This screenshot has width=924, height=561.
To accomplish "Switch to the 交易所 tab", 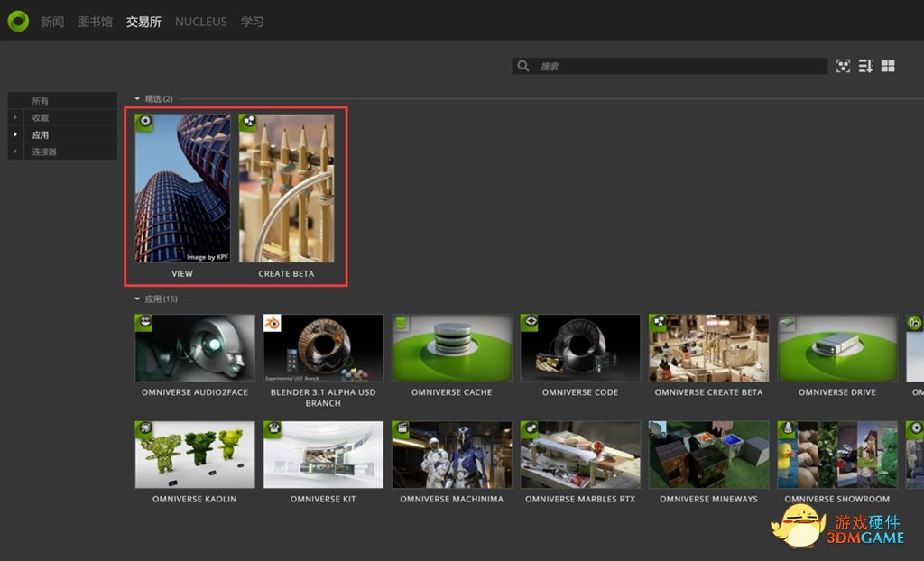I will (x=143, y=22).
